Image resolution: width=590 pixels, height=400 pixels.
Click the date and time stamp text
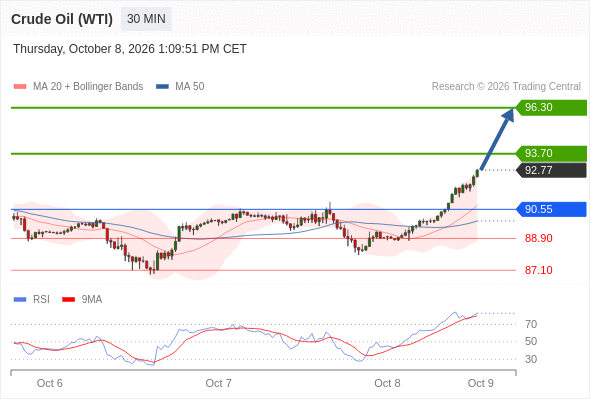coord(130,49)
